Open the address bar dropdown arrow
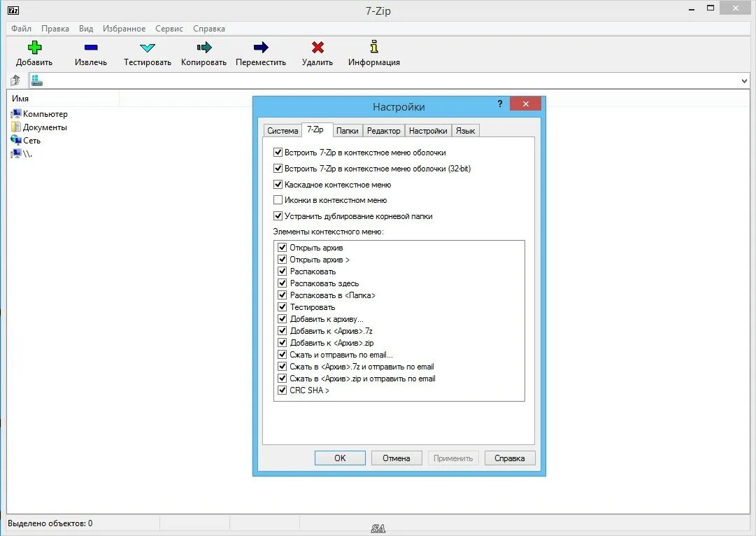The width and height of the screenshot is (756, 536). click(744, 81)
